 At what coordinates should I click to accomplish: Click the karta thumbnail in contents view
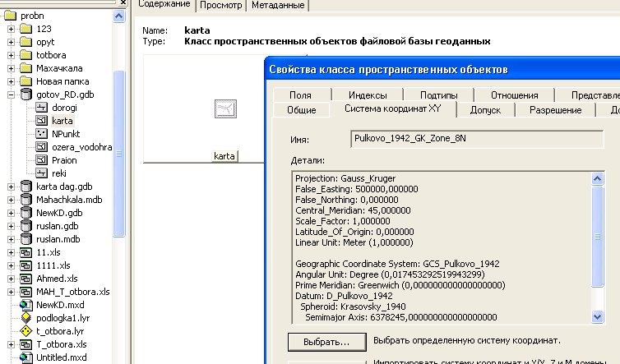(x=225, y=109)
